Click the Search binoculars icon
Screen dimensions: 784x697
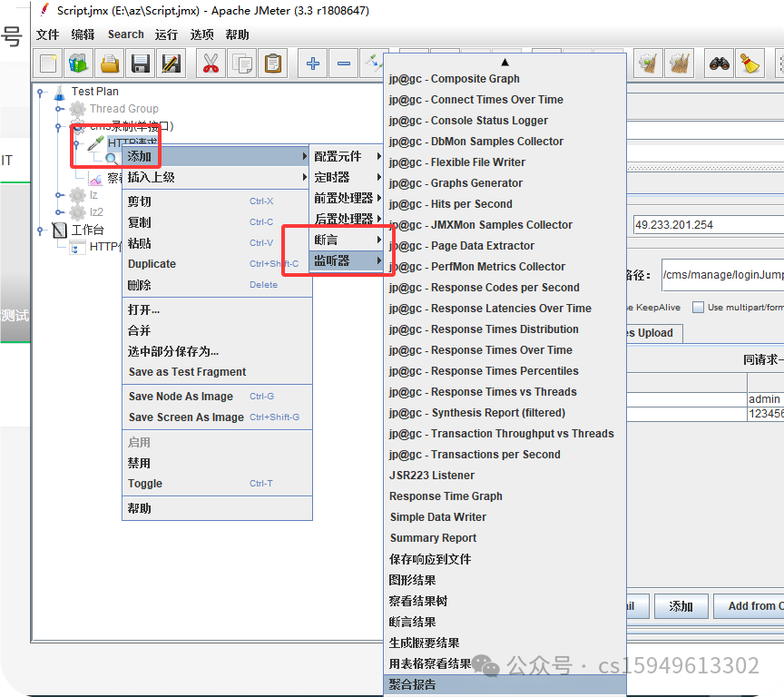tap(719, 64)
